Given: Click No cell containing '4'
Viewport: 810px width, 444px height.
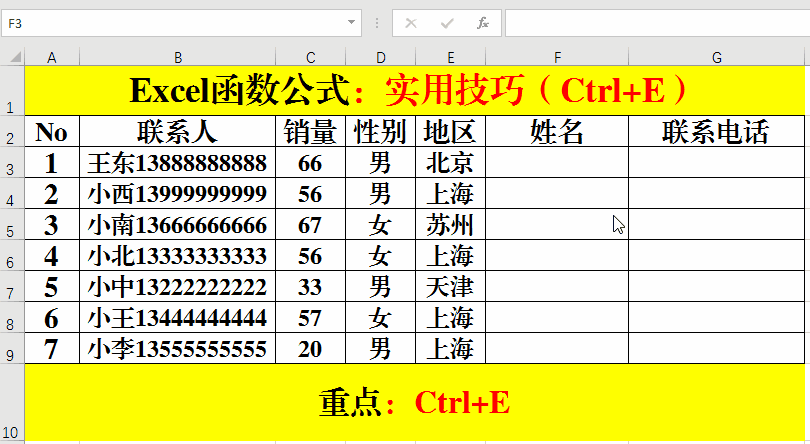Looking at the screenshot, I should pyautogui.click(x=52, y=255).
